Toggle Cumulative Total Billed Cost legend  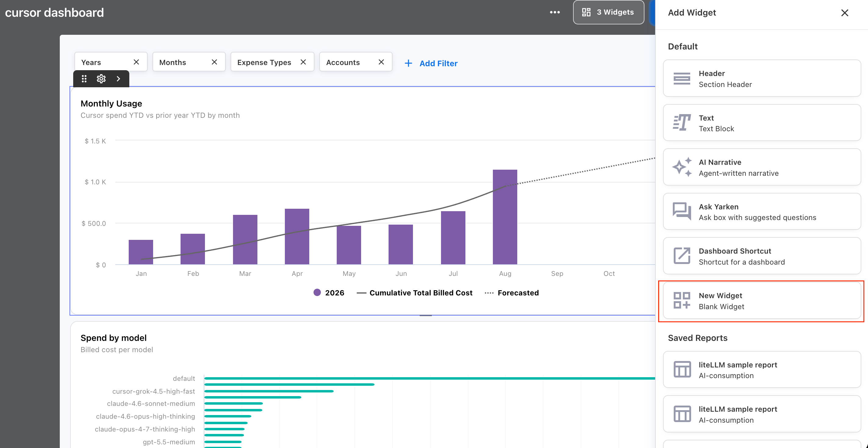click(x=414, y=293)
